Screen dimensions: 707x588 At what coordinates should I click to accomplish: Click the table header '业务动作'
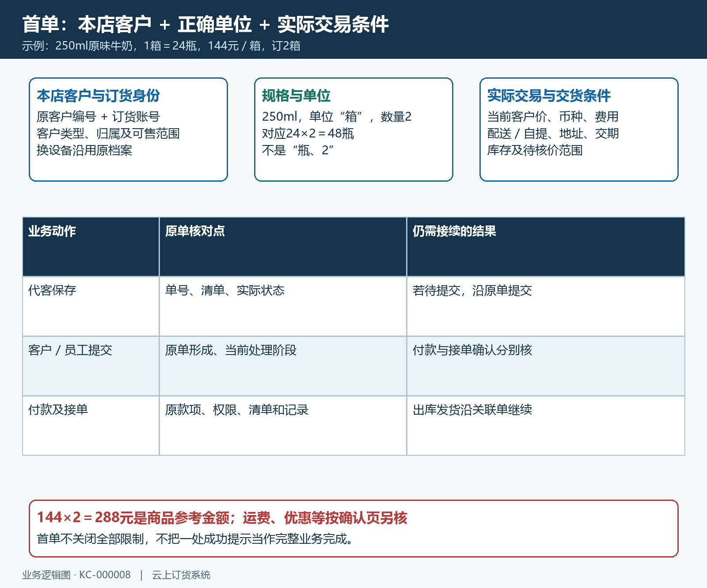pyautogui.click(x=91, y=247)
